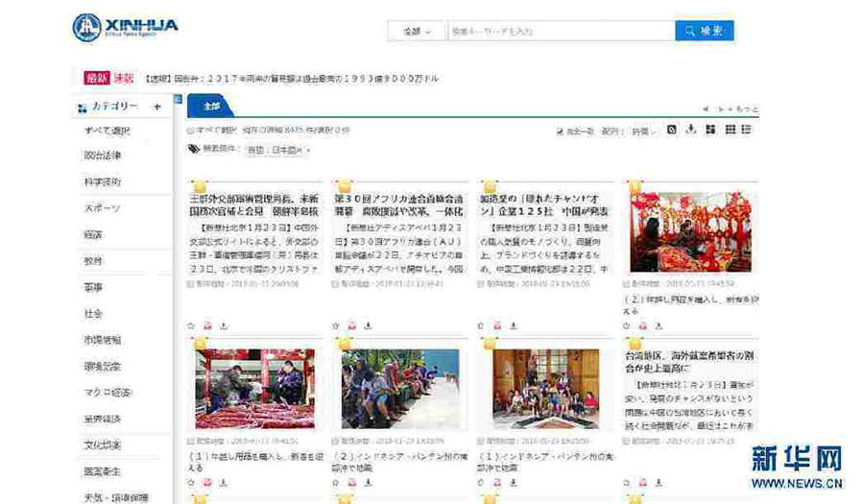Click the Xinhua logo in the header
This screenshot has height=504, width=864.
pyautogui.click(x=126, y=27)
